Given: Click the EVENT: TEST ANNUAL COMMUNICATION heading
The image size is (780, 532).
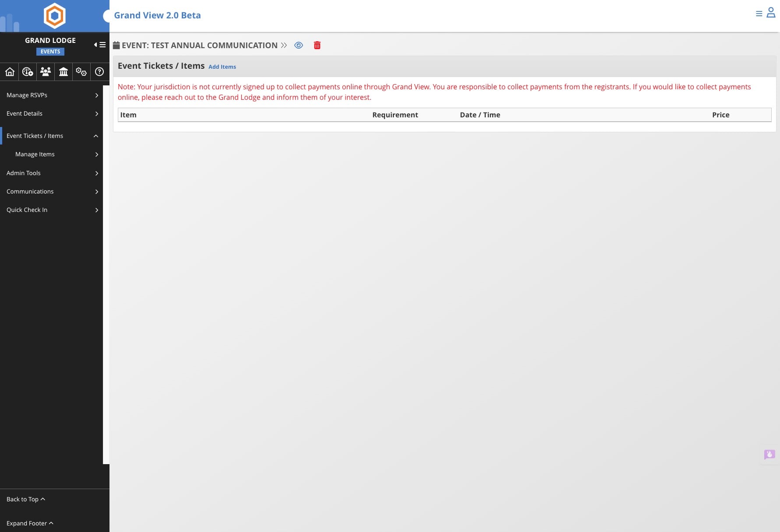Looking at the screenshot, I should pos(200,45).
